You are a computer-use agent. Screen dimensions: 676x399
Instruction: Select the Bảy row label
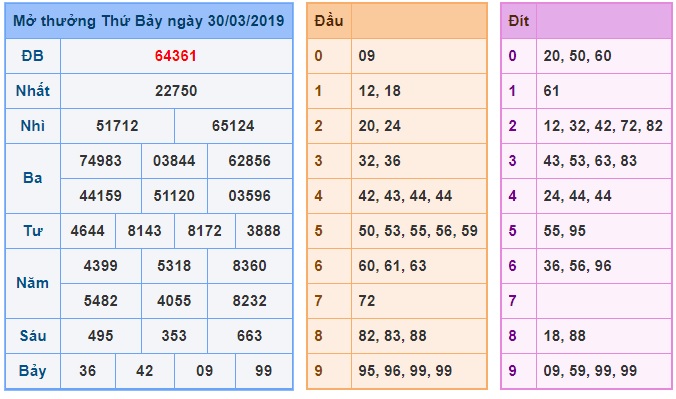coord(33,371)
